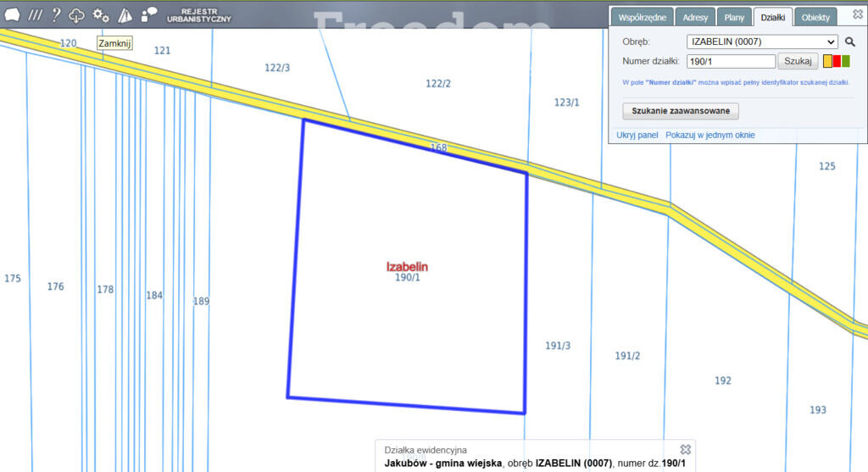Open help via the question mark icon
This screenshot has height=472, width=868.
[56, 15]
